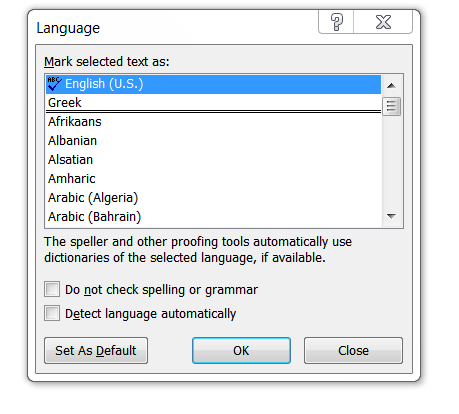The height and width of the screenshot is (414, 459).
Task: Pick Amharic as the language
Action: [x=213, y=179]
